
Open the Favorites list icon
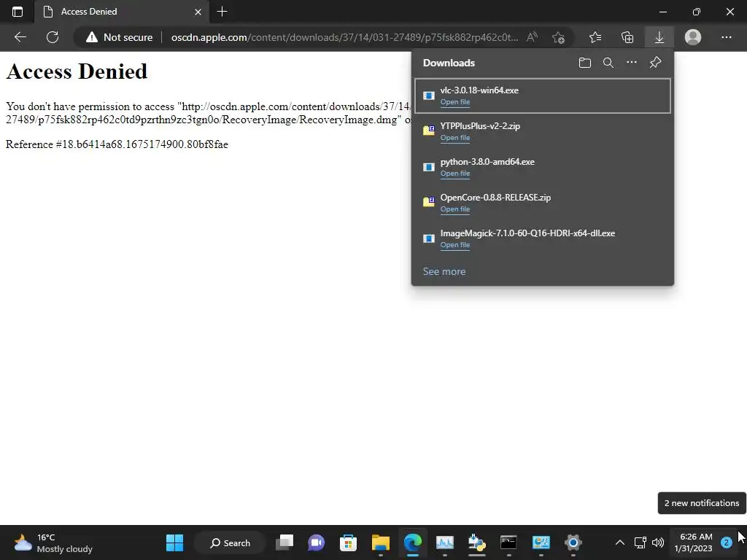[x=595, y=37]
